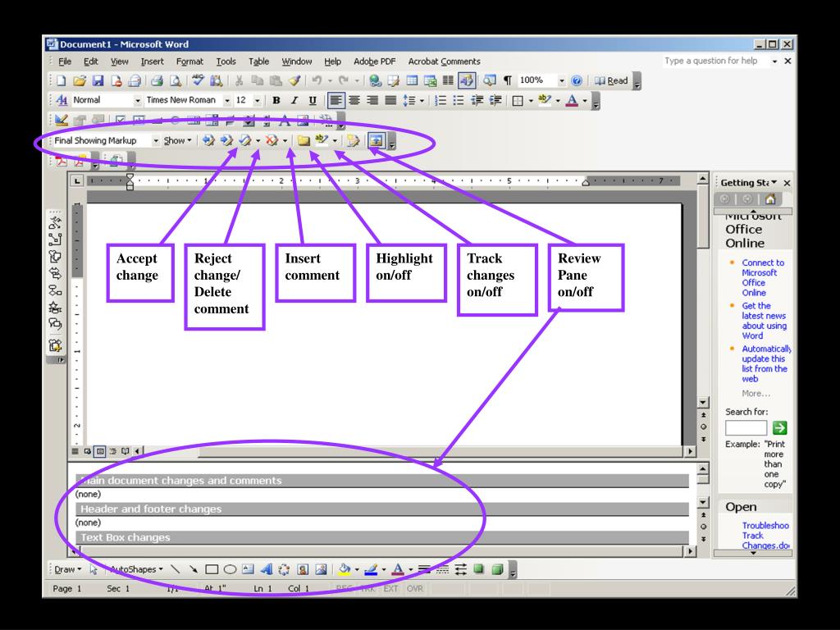The width and height of the screenshot is (840, 630).
Task: Cut the selection with the scissors icon
Action: 239,81
